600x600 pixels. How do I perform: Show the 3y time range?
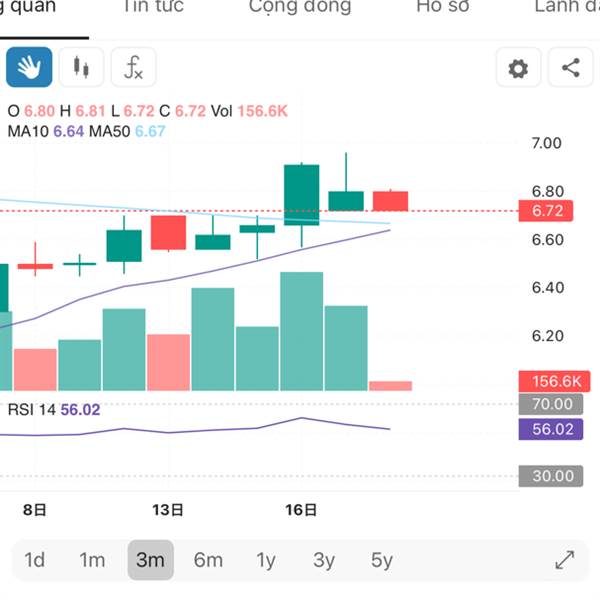click(x=323, y=560)
